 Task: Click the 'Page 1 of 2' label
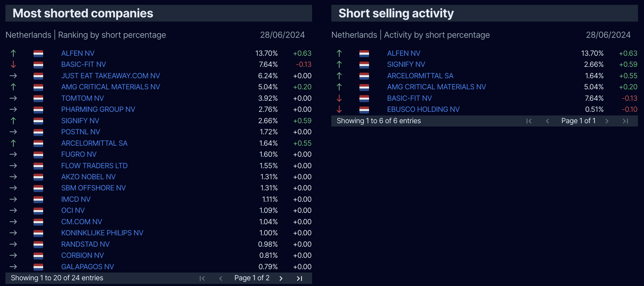(x=252, y=278)
